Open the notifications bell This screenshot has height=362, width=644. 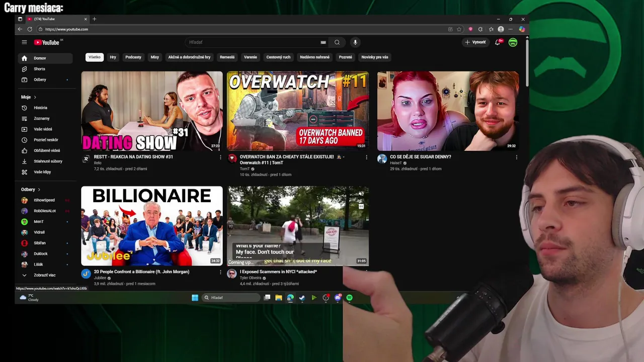(498, 42)
